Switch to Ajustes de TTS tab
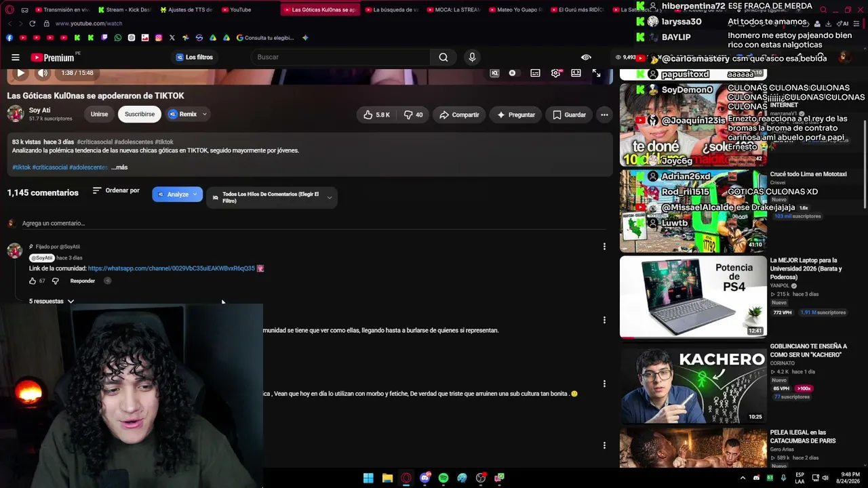This screenshot has height=488, width=868. point(186,10)
